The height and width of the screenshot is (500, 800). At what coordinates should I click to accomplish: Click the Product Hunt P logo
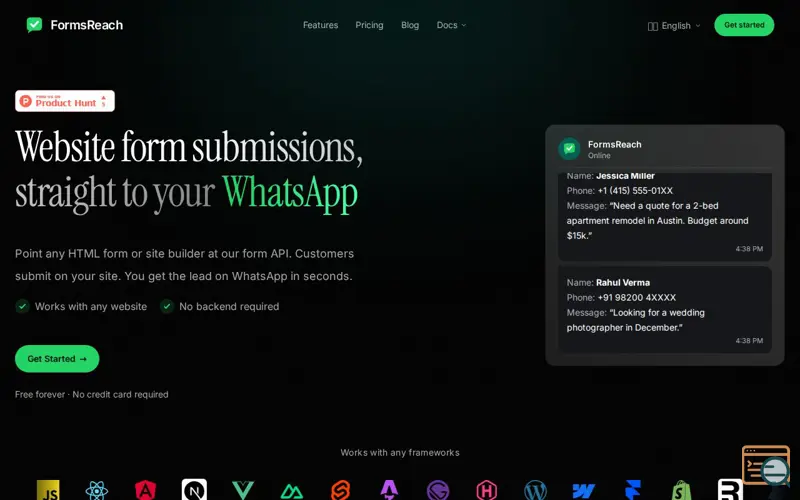pos(26,101)
